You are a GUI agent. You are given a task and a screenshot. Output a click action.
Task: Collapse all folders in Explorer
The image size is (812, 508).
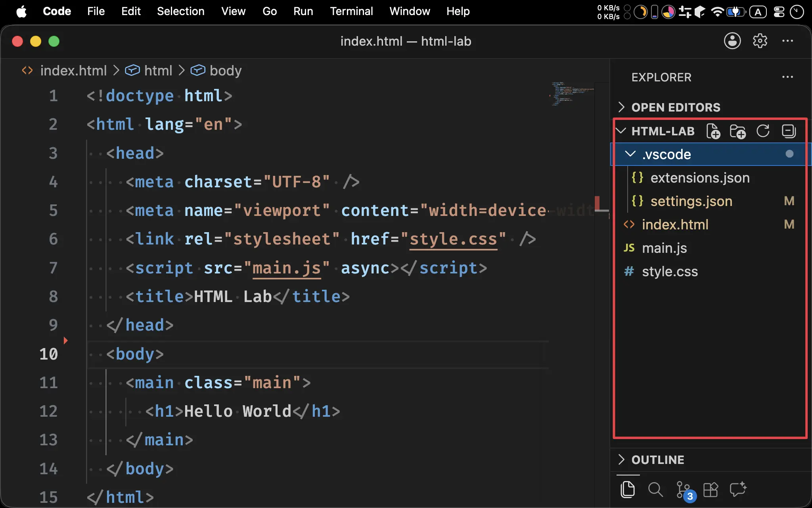pyautogui.click(x=789, y=131)
